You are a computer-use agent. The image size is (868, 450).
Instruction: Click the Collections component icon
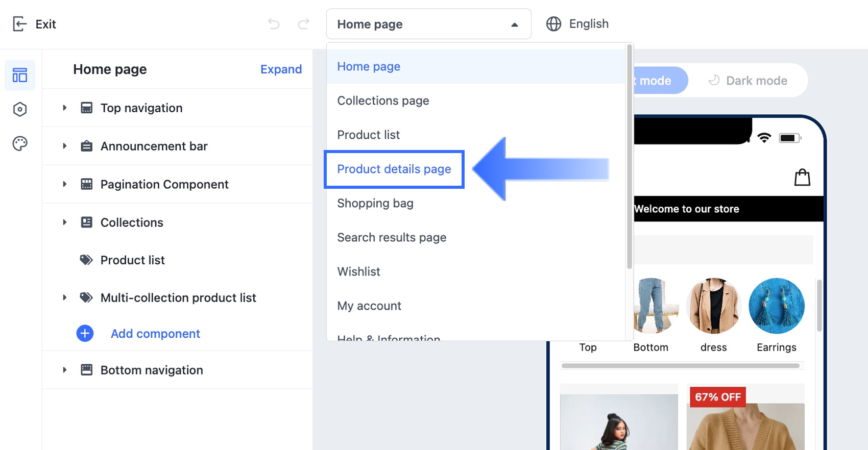click(x=87, y=222)
